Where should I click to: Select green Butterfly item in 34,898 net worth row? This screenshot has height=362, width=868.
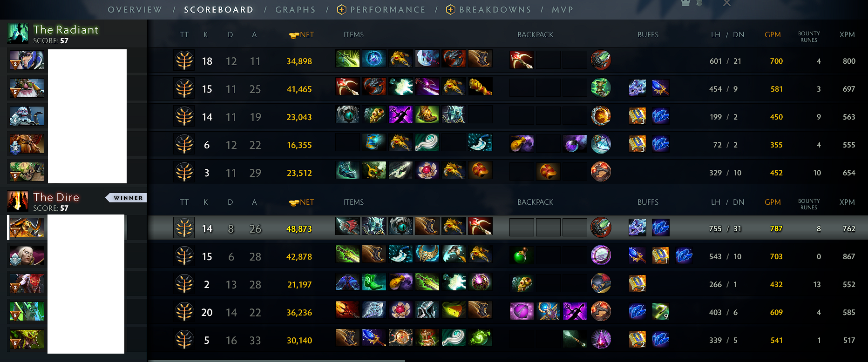pos(347,59)
